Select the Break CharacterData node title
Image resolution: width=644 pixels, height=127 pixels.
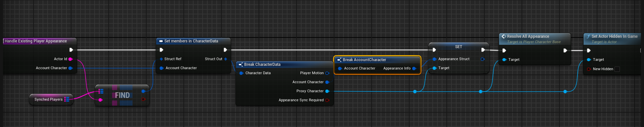pos(262,65)
